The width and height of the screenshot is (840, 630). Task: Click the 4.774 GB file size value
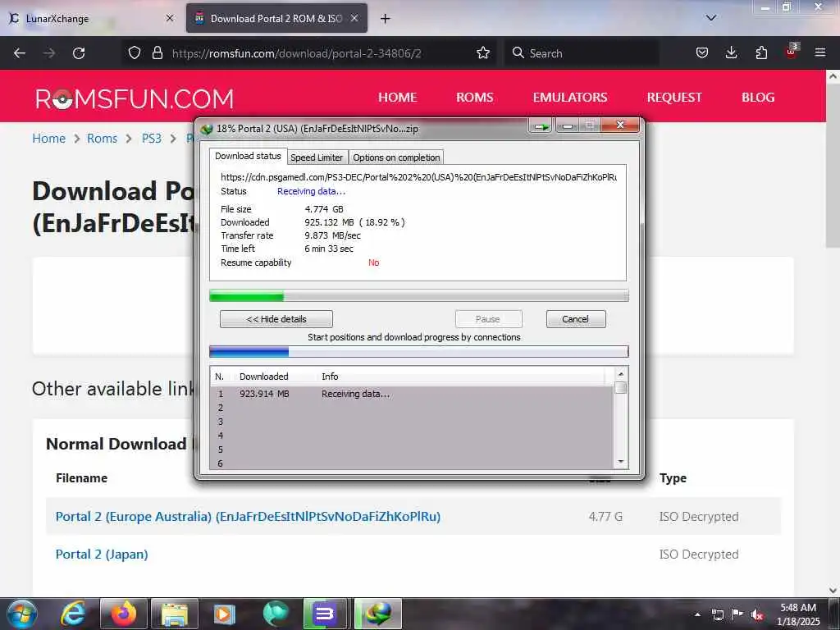pyautogui.click(x=324, y=209)
